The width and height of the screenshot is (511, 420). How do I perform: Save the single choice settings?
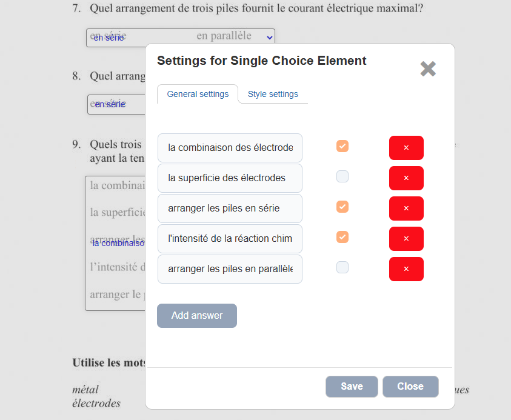(x=352, y=387)
